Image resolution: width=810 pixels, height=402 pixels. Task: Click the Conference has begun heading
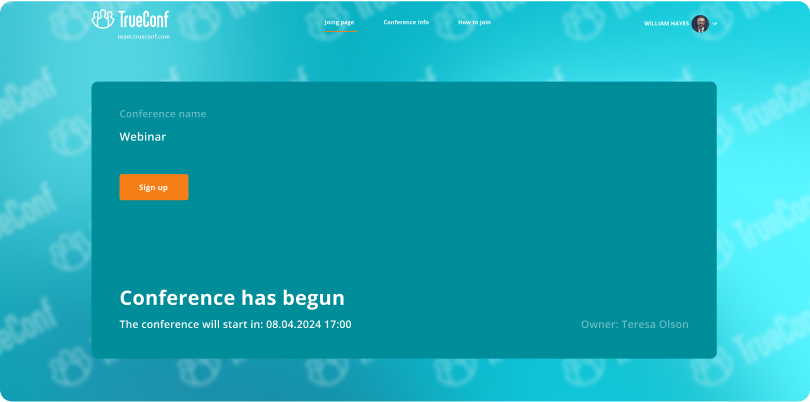click(232, 298)
